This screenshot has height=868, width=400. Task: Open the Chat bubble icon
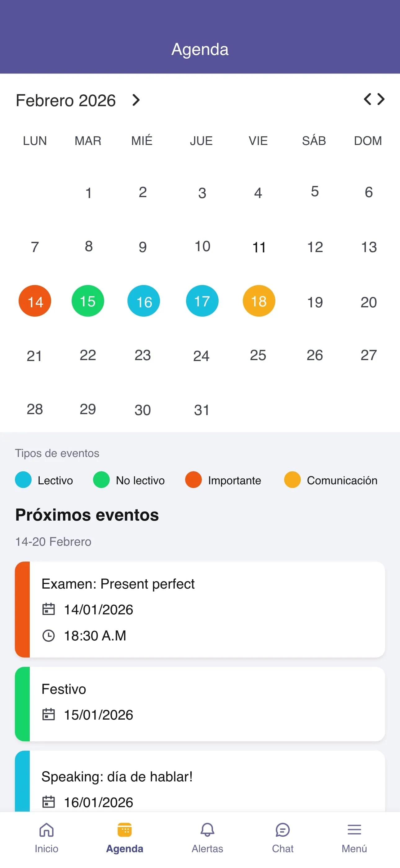click(282, 830)
